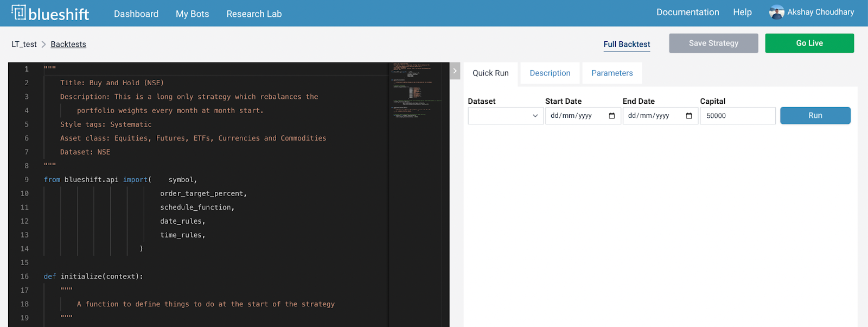Image resolution: width=868 pixels, height=327 pixels.
Task: Click the Capital input with 50000
Action: (x=738, y=116)
